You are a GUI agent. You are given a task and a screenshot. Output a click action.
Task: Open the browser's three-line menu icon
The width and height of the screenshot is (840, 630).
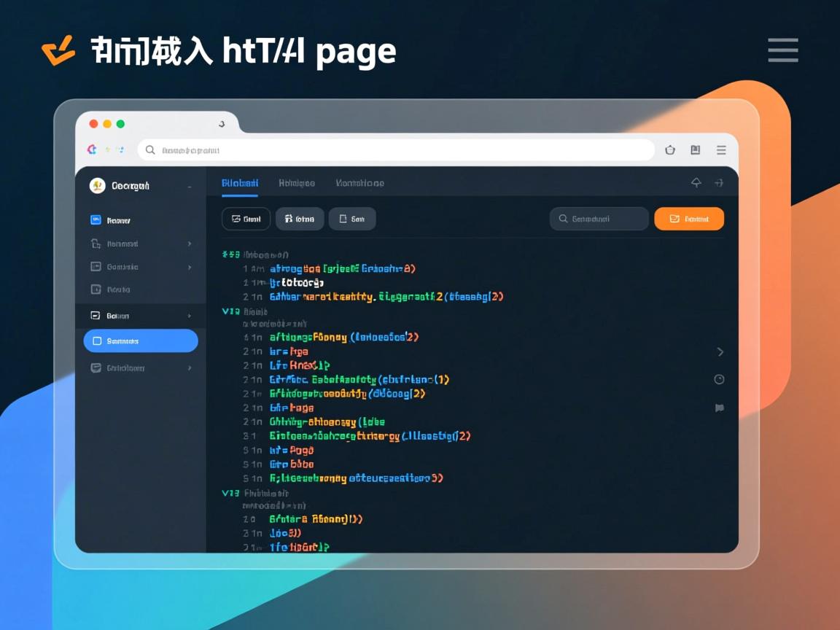pos(720,150)
